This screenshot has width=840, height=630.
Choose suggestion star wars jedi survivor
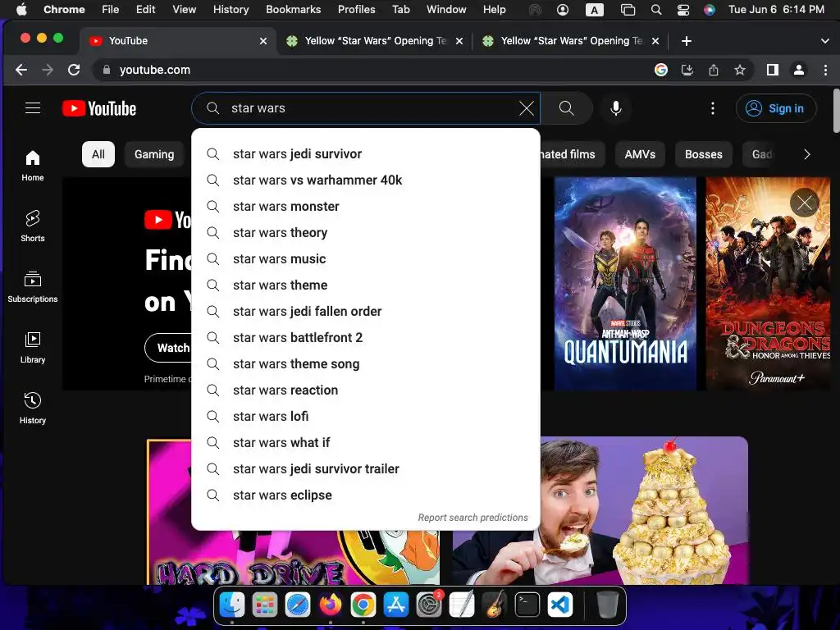(365, 153)
